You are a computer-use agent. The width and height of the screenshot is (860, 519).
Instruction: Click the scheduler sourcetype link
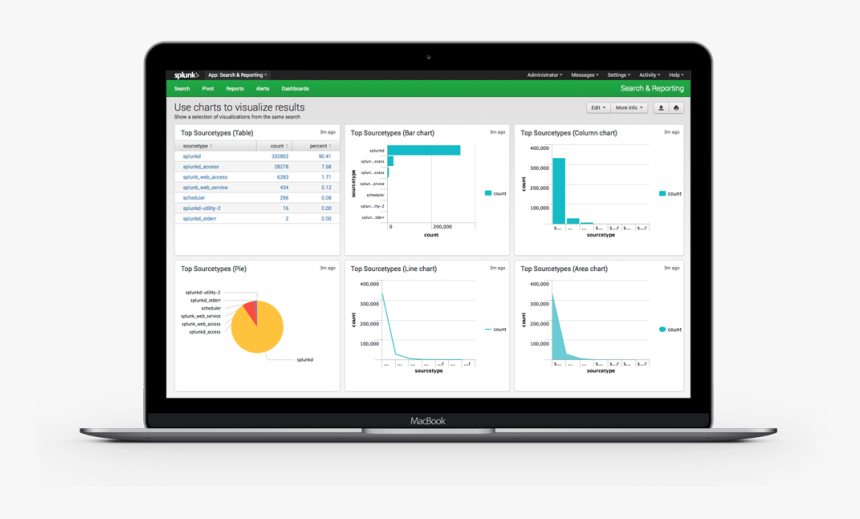194,198
